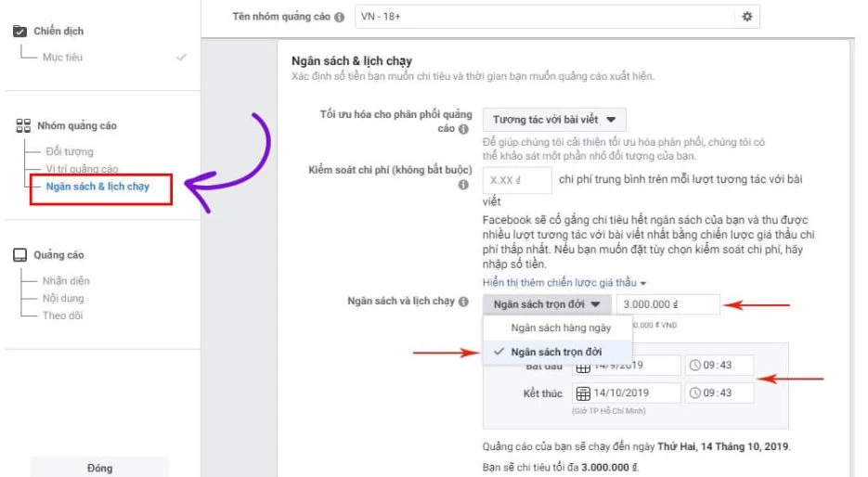This screenshot has width=868, height=477.
Task: Open Theo dõi under Quảng cáo
Action: click(62, 316)
